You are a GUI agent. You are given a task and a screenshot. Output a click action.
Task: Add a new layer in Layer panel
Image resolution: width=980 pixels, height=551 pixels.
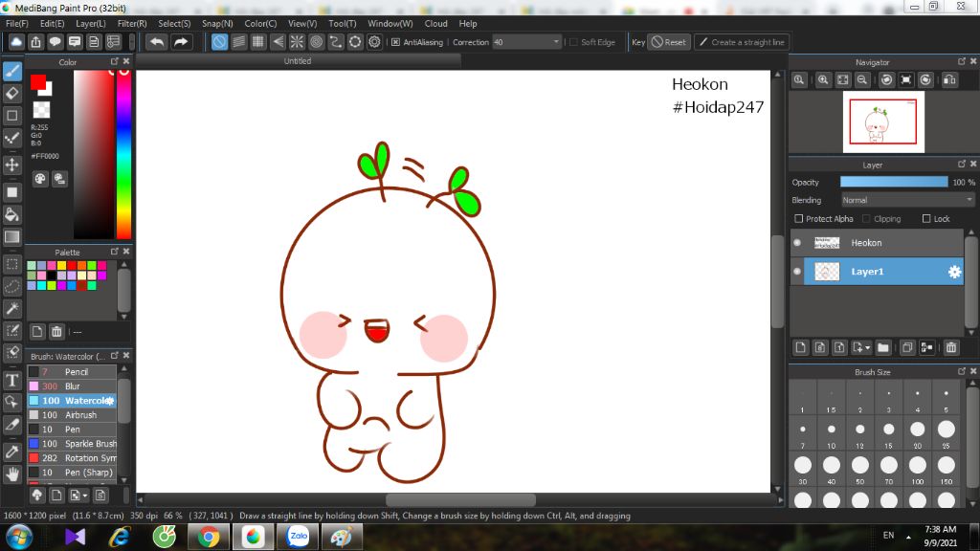coord(801,347)
